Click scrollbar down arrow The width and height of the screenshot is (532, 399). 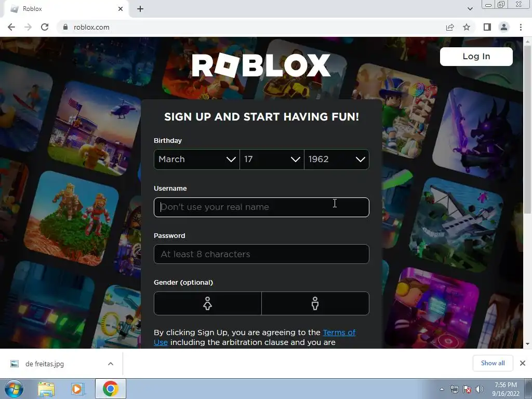[x=527, y=344]
